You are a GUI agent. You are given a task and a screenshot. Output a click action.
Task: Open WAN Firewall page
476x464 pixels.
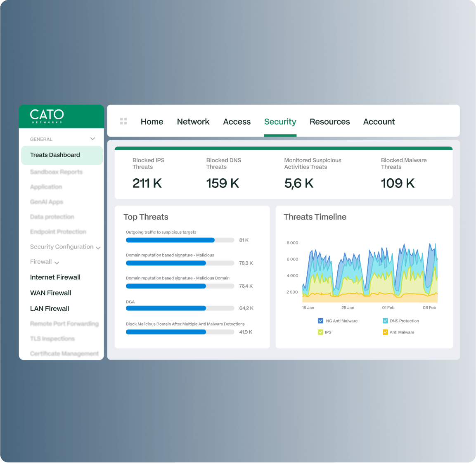pyautogui.click(x=51, y=293)
